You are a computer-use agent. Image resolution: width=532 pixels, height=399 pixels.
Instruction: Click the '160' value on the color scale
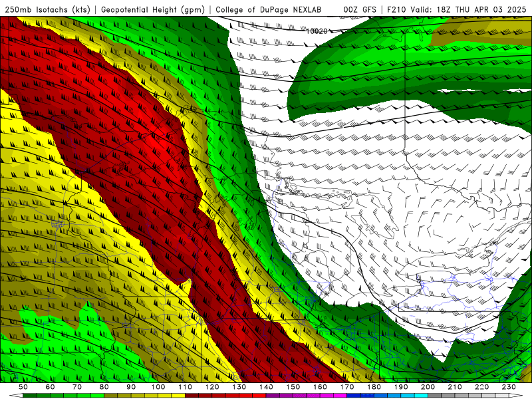pyautogui.click(x=320, y=387)
